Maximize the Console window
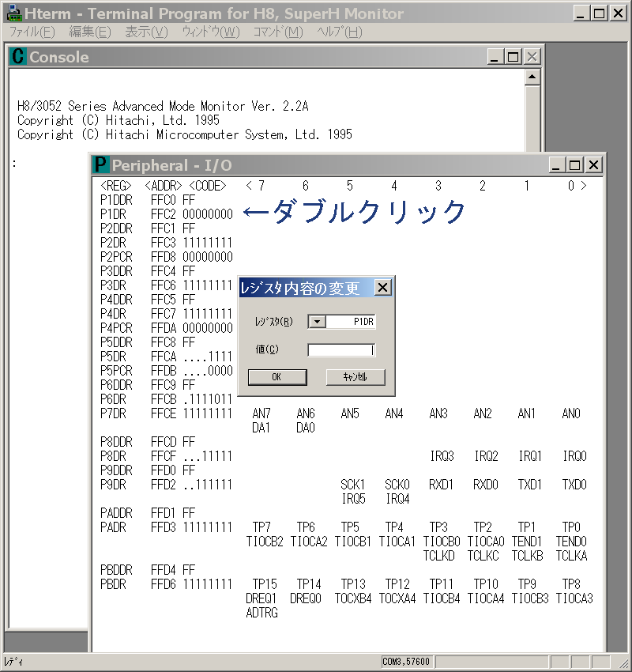Screen dimensions: 632x672 [x=513, y=57]
